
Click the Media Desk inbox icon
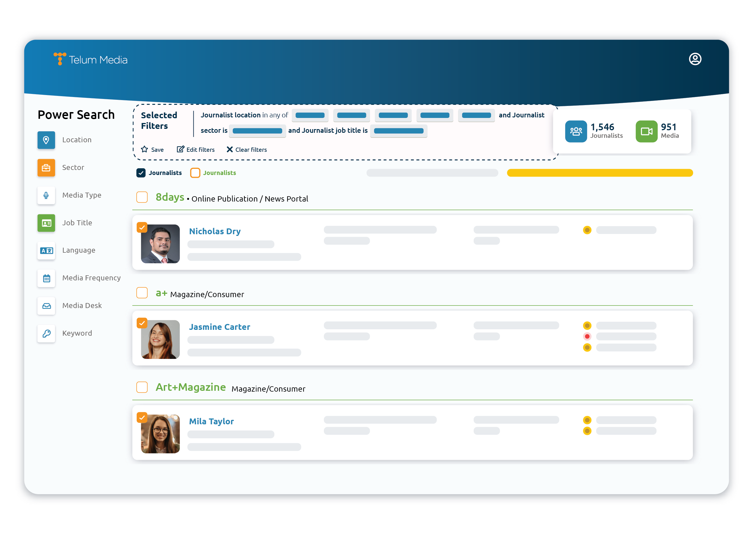(x=46, y=306)
